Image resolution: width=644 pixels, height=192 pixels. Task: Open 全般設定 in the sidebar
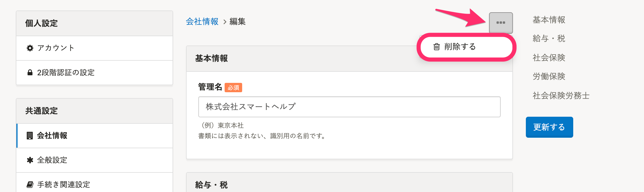coord(94,160)
